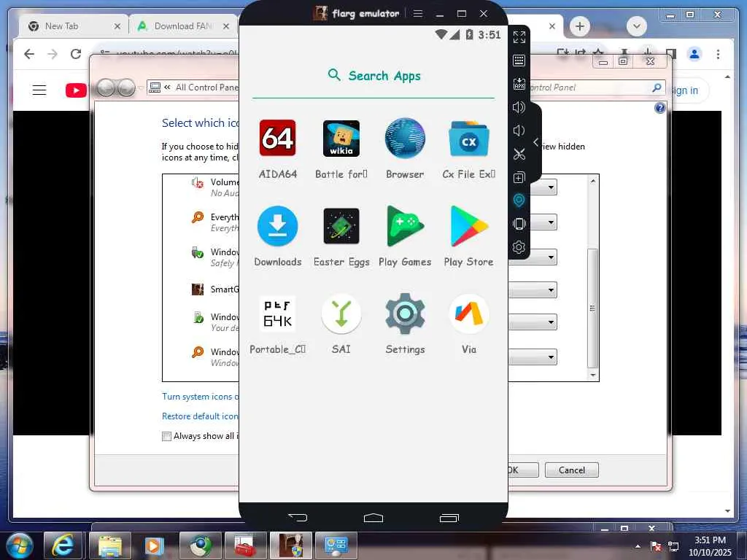Click the emulator shake device icon

click(x=519, y=224)
